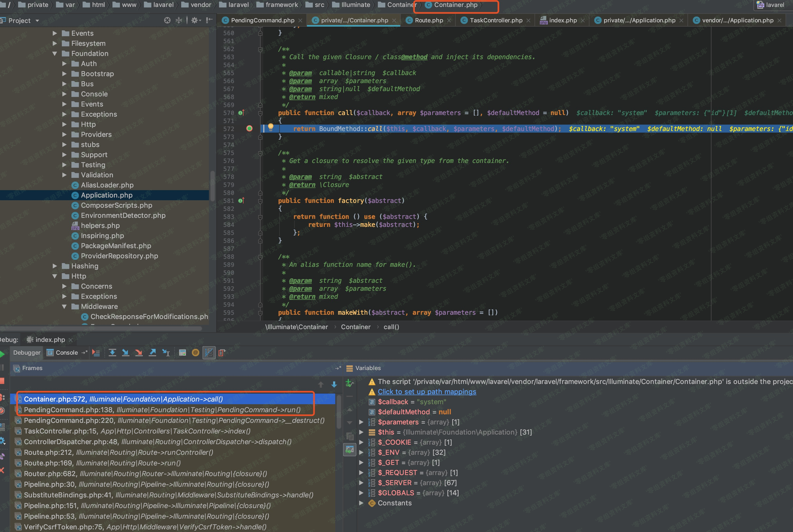
Task: Click the Step Into debugger icon
Action: click(x=126, y=353)
